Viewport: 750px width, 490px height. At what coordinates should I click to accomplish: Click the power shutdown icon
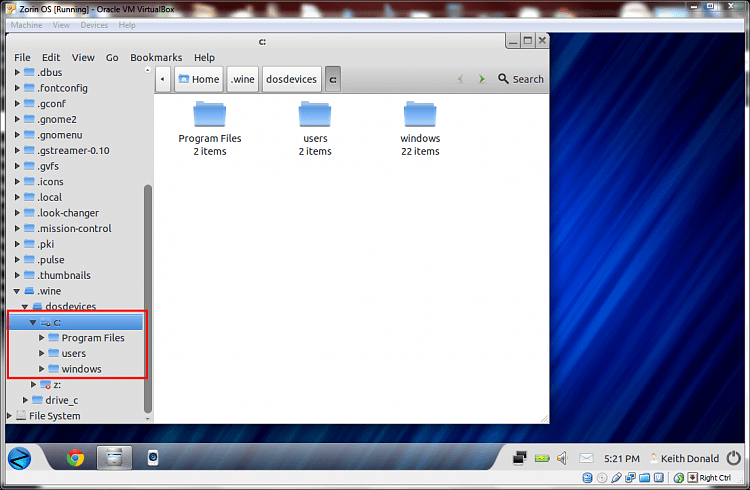734,458
